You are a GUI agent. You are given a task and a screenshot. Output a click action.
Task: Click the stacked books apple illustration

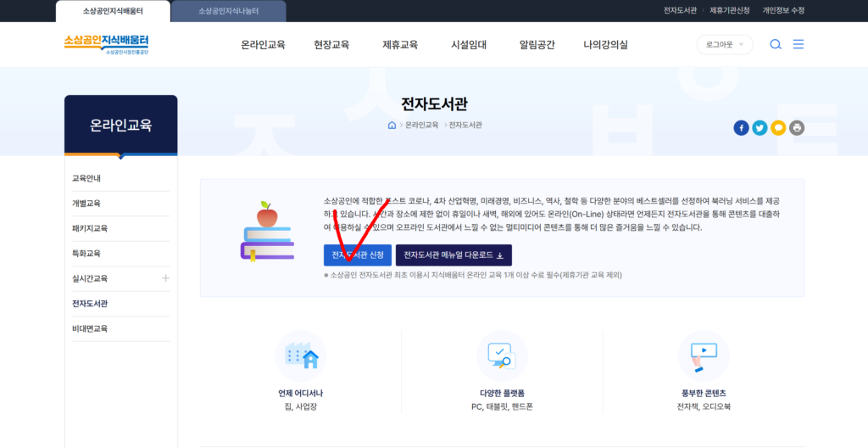click(267, 232)
